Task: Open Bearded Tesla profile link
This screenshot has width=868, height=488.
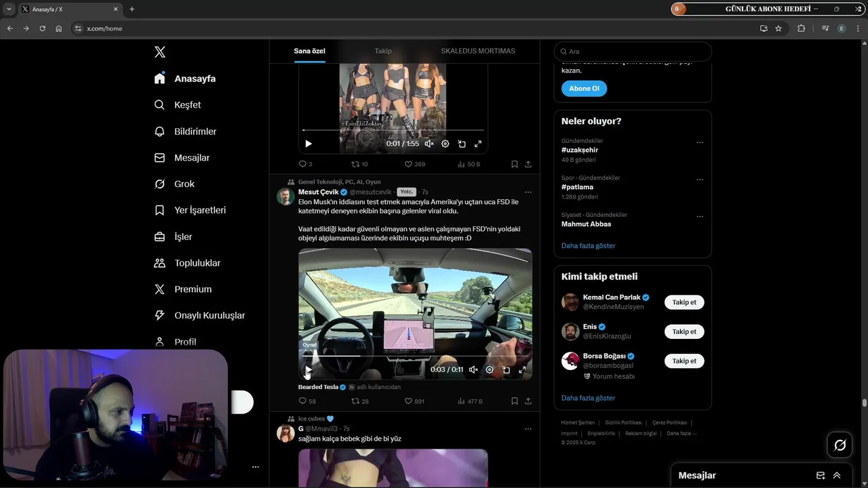Action: point(318,387)
